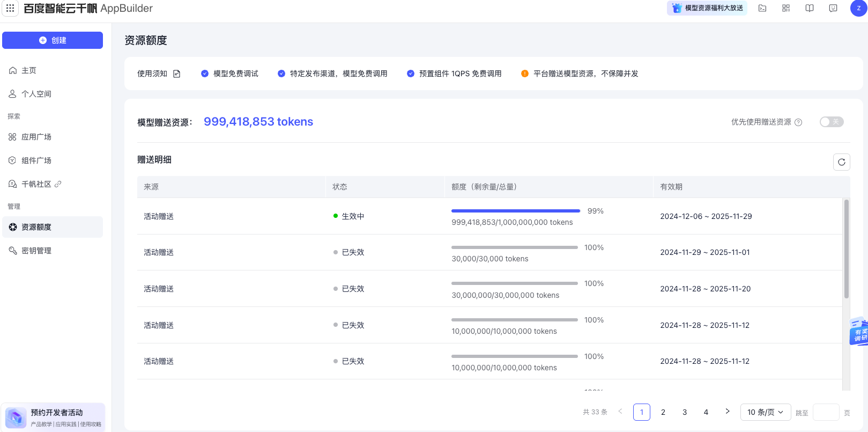Click progress bar for 30,000,000/30,000,000 tokens
The height and width of the screenshot is (432, 868).
tap(515, 283)
